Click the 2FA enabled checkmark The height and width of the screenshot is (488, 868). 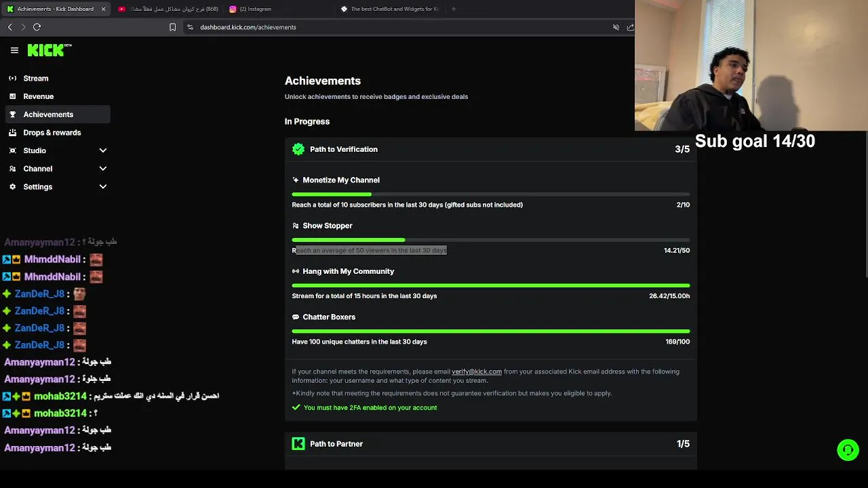click(x=296, y=407)
